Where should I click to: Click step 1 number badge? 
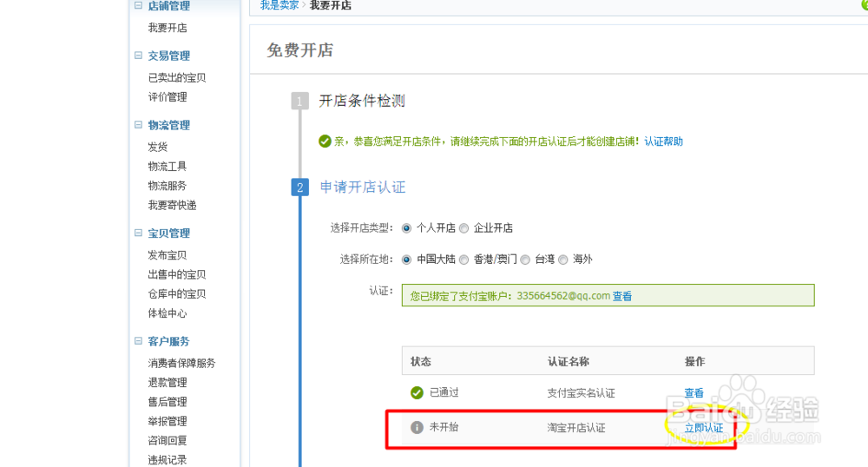[300, 102]
